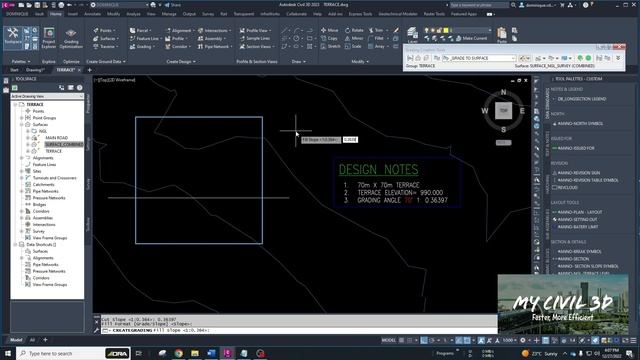Select the Scale tool
The height and width of the screenshot is (360, 640).
tap(353, 47)
